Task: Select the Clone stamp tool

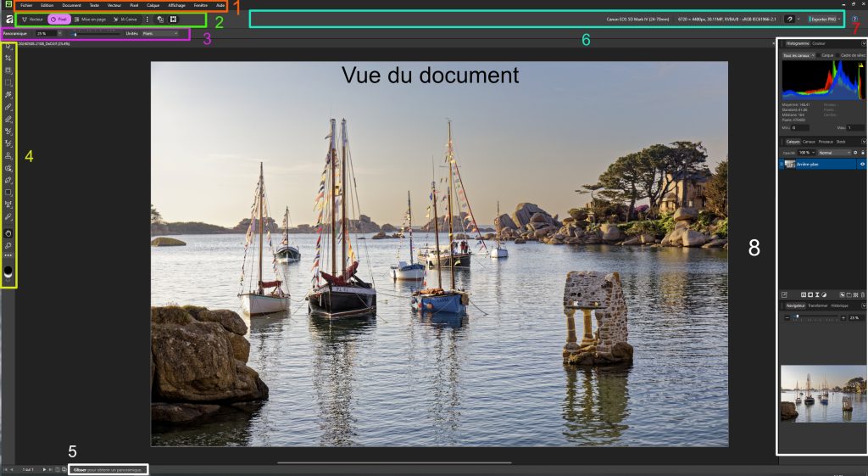Action: [8, 156]
